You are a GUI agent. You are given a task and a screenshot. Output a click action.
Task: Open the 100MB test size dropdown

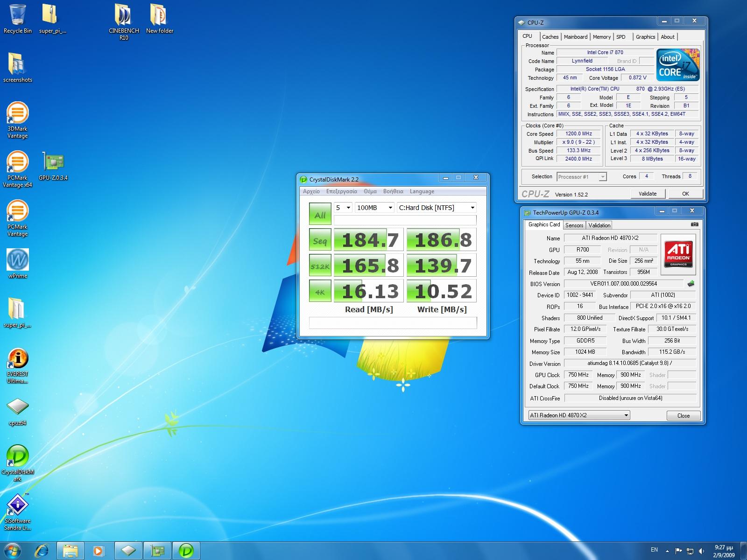374,208
